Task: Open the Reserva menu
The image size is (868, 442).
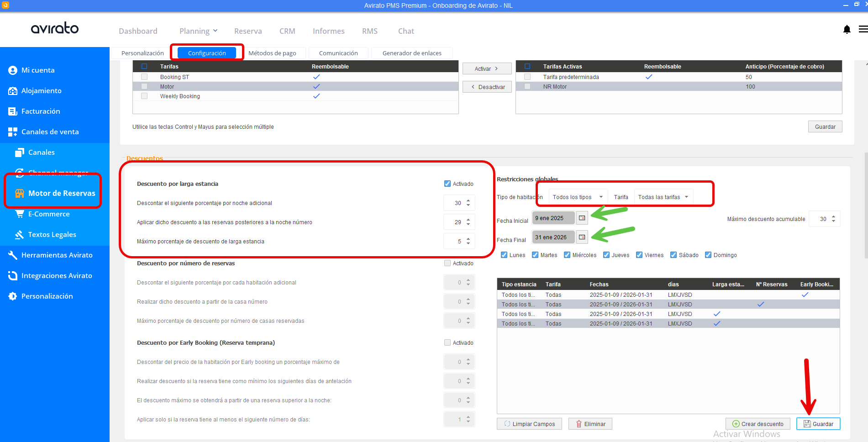Action: pyautogui.click(x=248, y=31)
